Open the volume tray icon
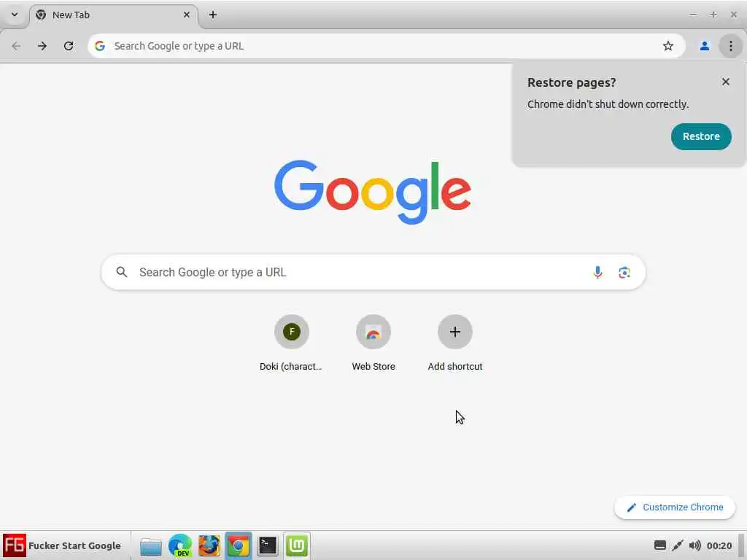Viewport: 747px width, 560px height. point(694,545)
